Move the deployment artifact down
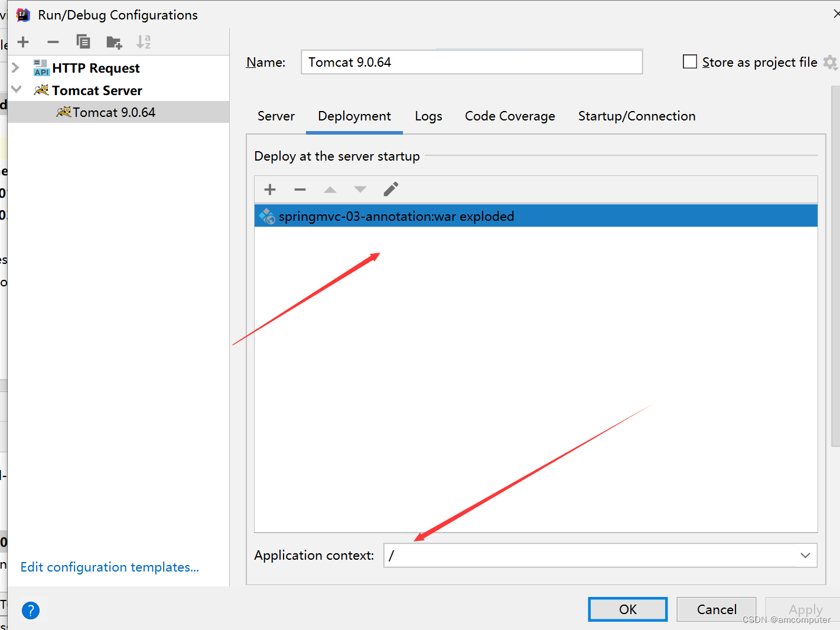 click(360, 190)
